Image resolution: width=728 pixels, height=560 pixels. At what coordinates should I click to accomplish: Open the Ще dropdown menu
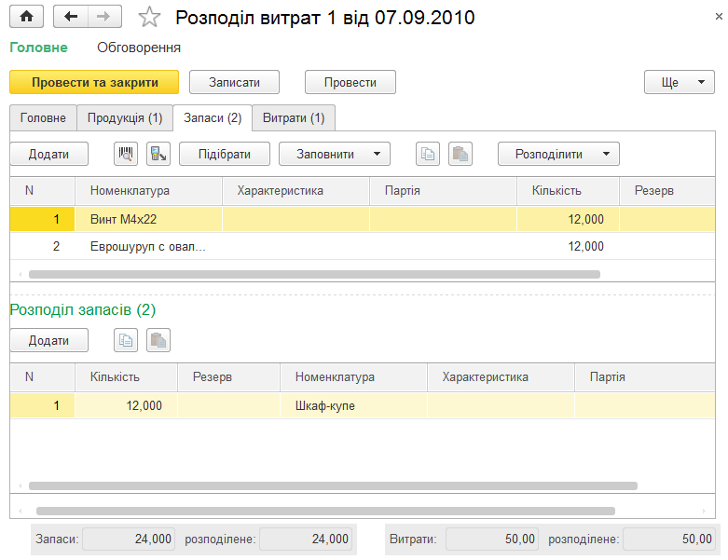pos(680,82)
